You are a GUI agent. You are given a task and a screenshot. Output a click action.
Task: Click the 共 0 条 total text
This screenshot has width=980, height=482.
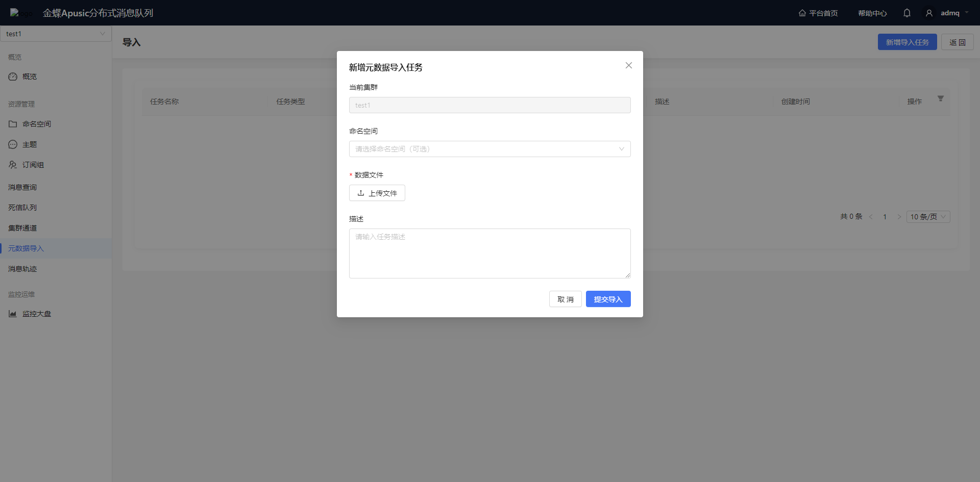pos(851,216)
